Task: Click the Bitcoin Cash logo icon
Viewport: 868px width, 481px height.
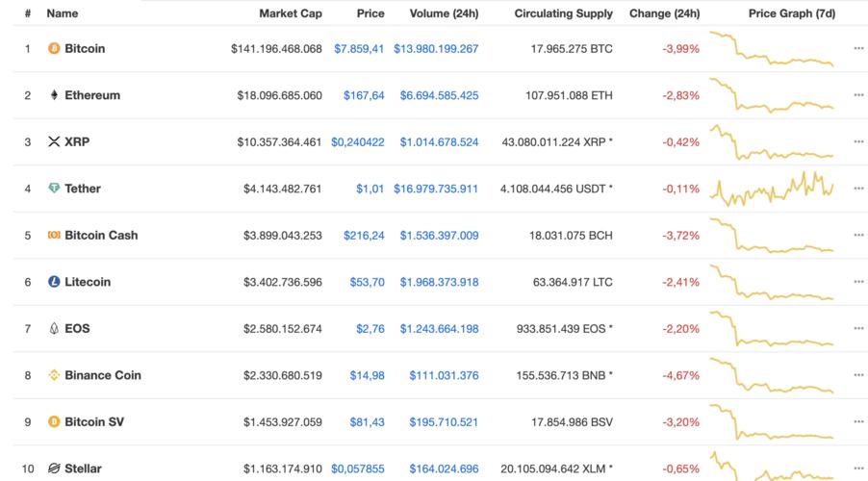Action: (x=54, y=235)
